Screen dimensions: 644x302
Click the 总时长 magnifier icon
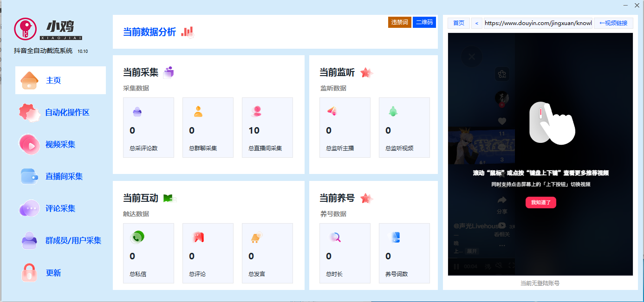coord(335,237)
